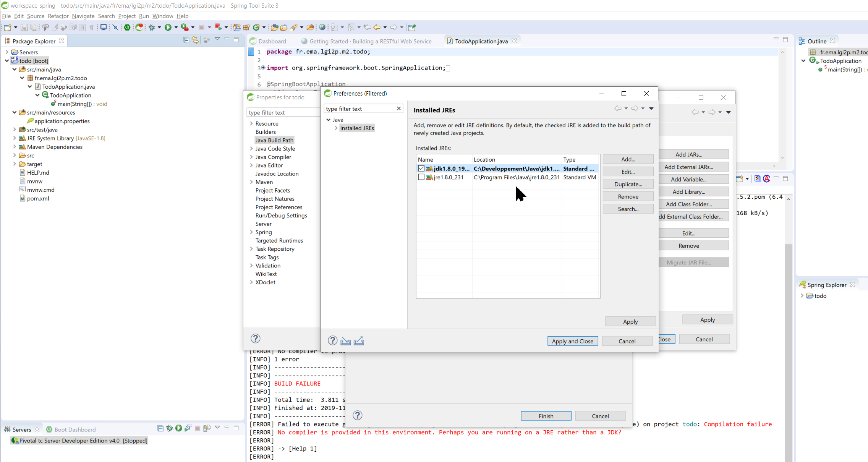
Task: Click Publish to server icon in Servers view
Action: point(207,428)
